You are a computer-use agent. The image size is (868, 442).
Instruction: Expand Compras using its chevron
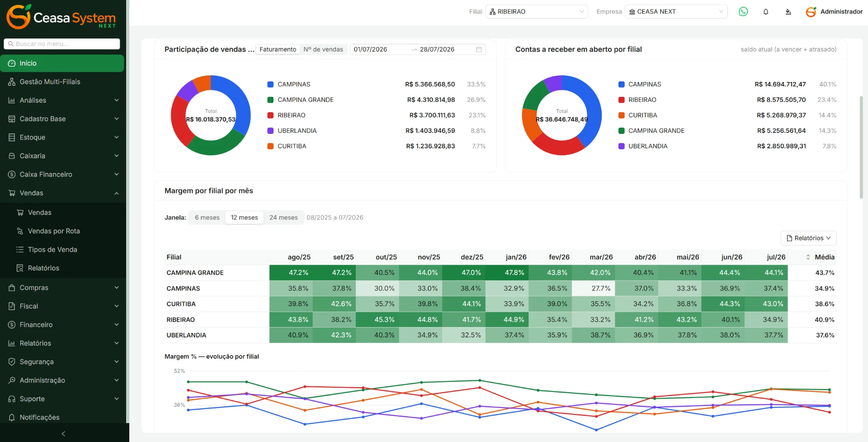click(x=117, y=288)
